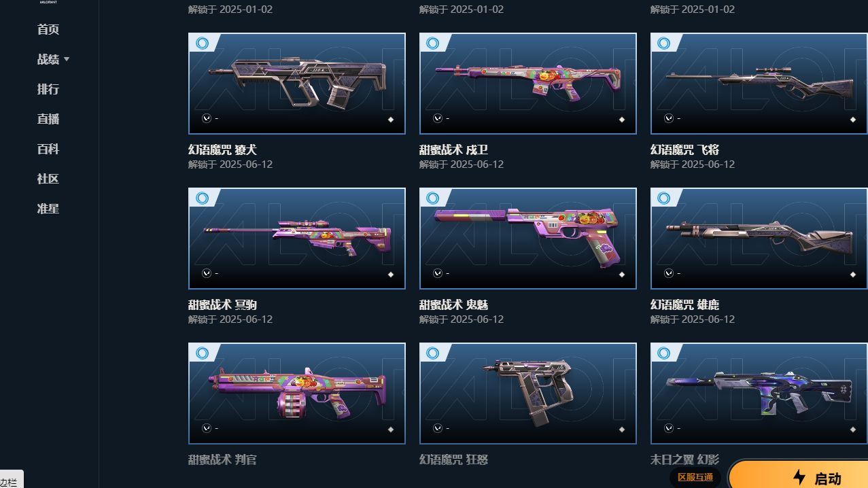Click the blue circle badge on 甜蜜战术 冥驹 card
The height and width of the screenshot is (488, 868).
pyautogui.click(x=202, y=198)
